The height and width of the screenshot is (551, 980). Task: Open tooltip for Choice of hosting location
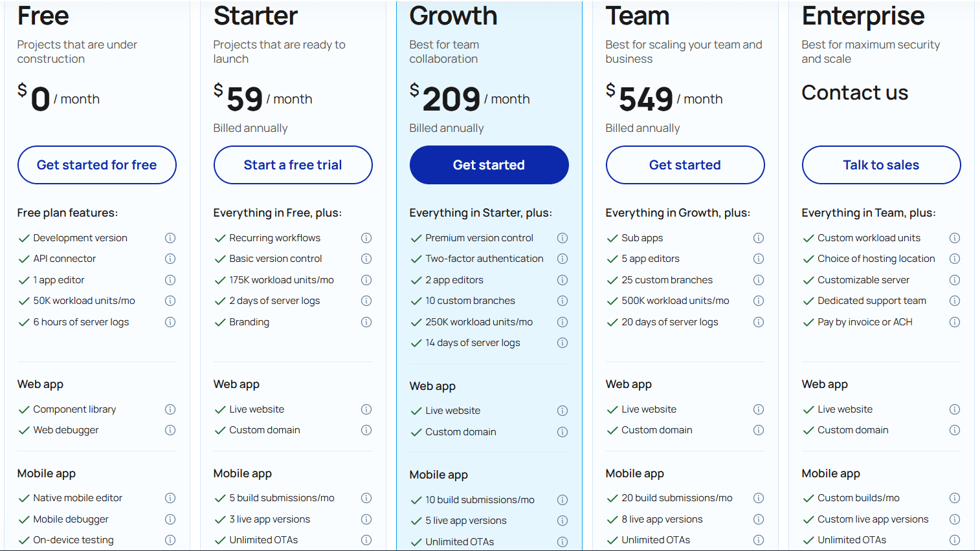pos(955,259)
